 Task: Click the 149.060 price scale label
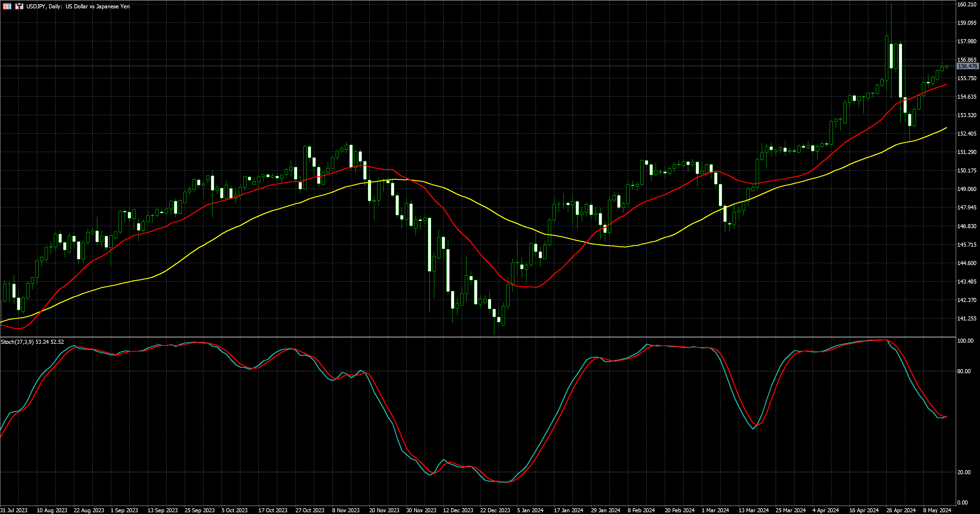point(967,189)
